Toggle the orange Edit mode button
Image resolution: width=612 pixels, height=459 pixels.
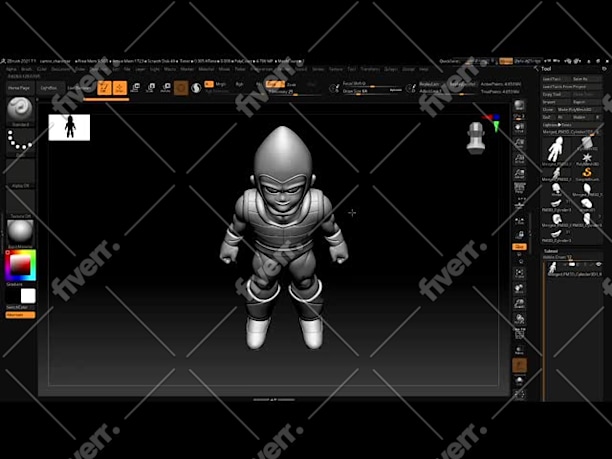(104, 88)
